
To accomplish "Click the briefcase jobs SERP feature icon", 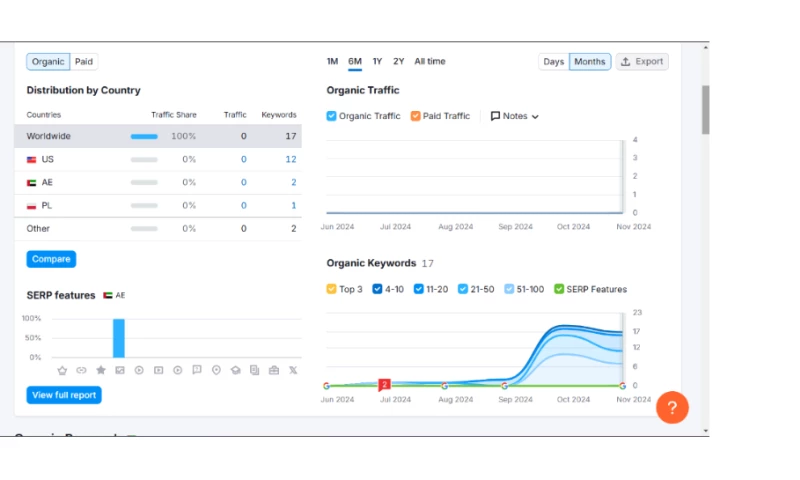I will (x=274, y=370).
